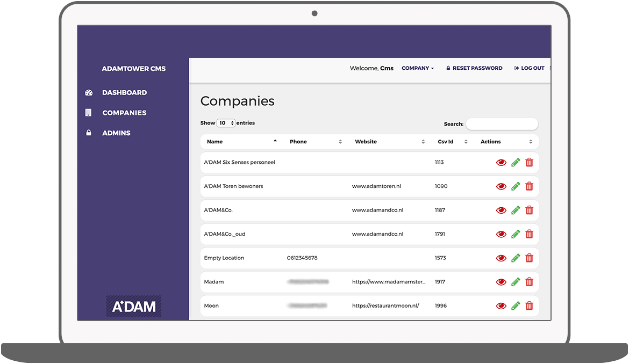Click the Empty Location name cell
Image resolution: width=629 pixels, height=364 pixels.
pyautogui.click(x=224, y=258)
